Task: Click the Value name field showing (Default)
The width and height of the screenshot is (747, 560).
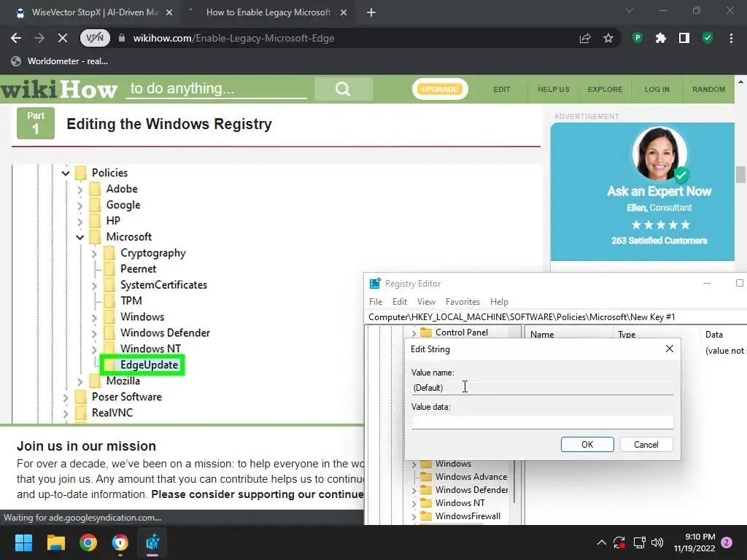Action: (x=542, y=388)
